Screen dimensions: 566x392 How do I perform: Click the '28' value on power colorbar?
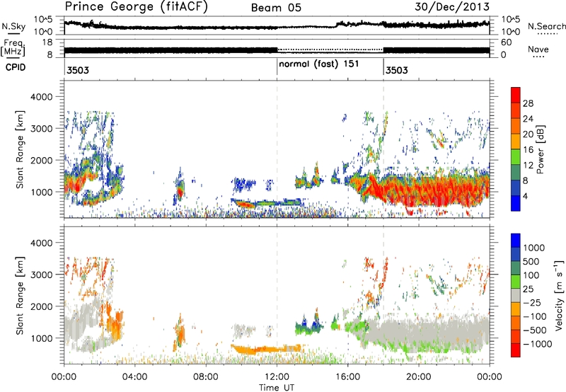pyautogui.click(x=528, y=103)
